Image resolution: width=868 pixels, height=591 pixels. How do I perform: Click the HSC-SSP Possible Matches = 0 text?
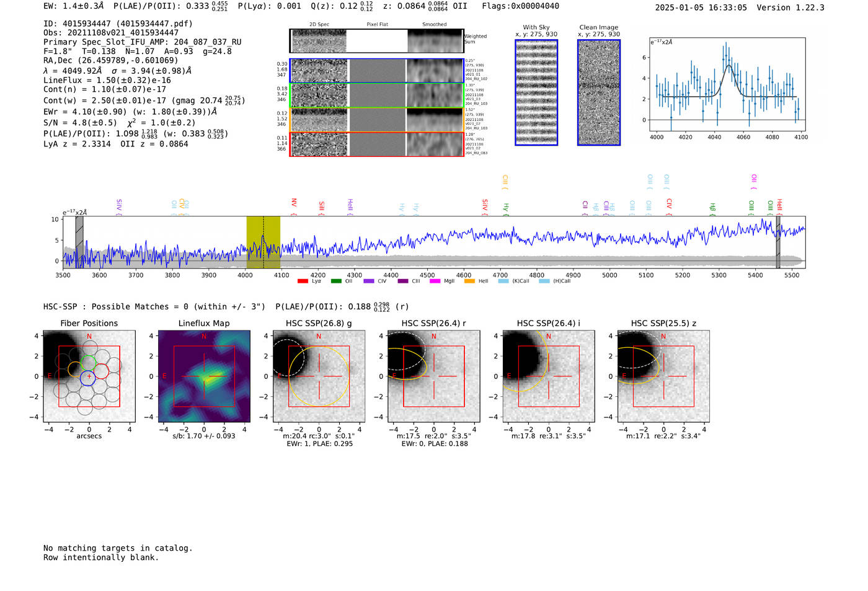tap(154, 306)
